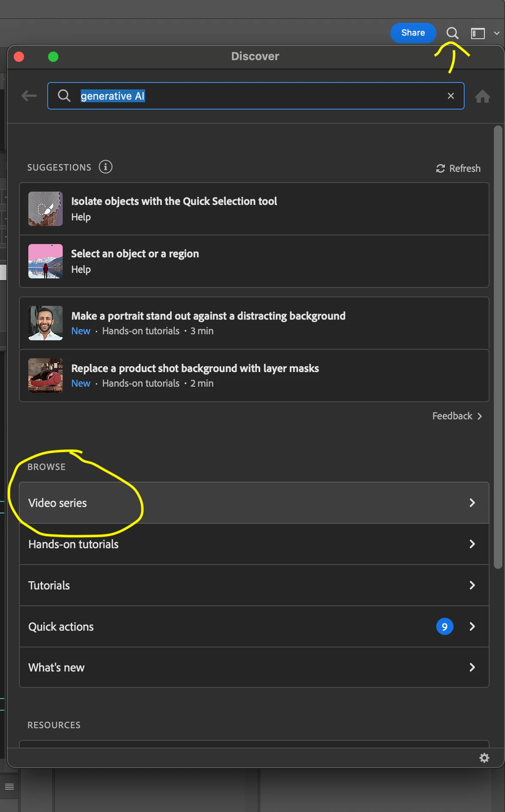Close the Discover window red button
This screenshot has width=505, height=812.
[19, 57]
